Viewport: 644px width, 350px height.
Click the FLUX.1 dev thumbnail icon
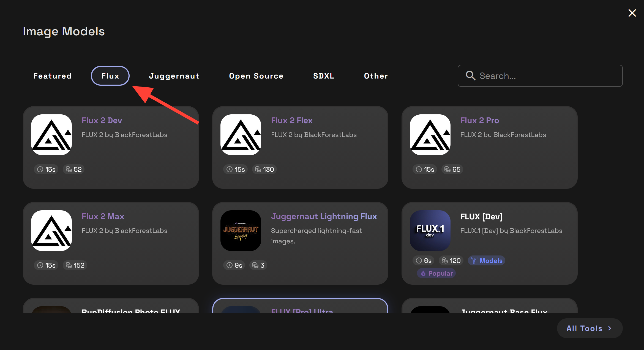(x=430, y=231)
